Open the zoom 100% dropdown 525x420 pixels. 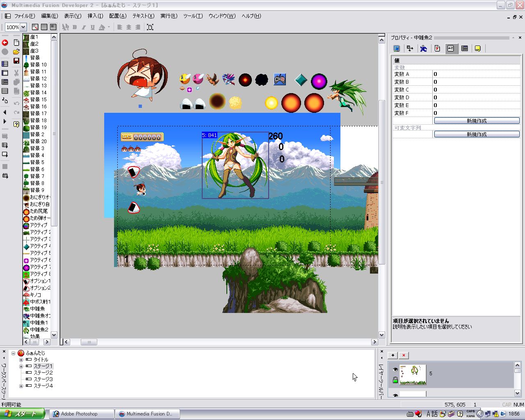point(23,27)
